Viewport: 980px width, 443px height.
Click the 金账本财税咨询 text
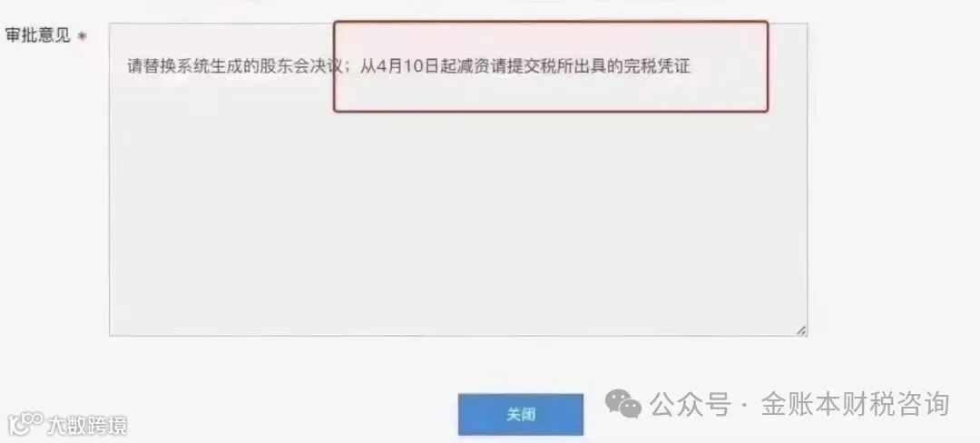click(x=855, y=404)
